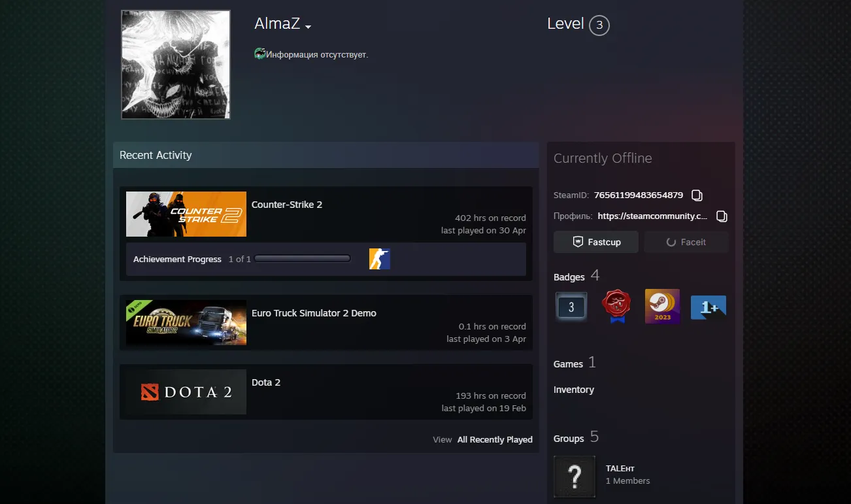Screen dimensions: 851x504
Task: Click the loading Faceit button
Action: (x=686, y=242)
